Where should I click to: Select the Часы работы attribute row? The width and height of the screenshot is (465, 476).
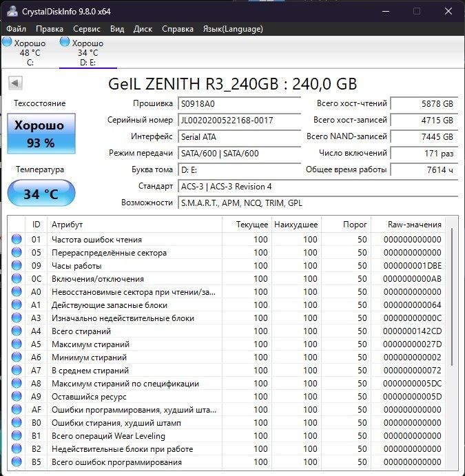(x=227, y=266)
